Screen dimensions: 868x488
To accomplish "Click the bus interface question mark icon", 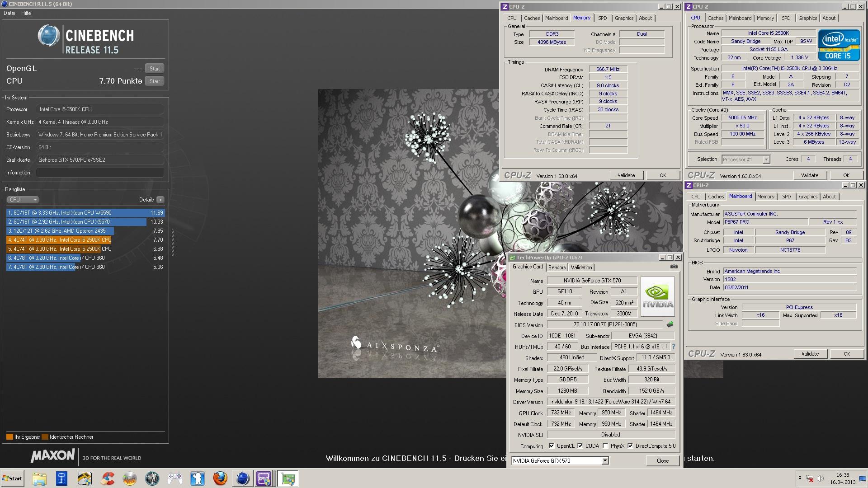I will (673, 347).
